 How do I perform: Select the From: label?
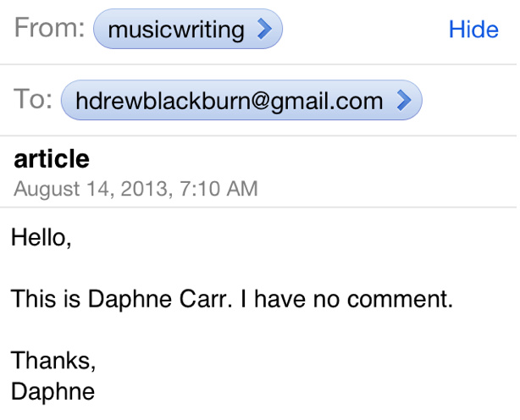[50, 28]
